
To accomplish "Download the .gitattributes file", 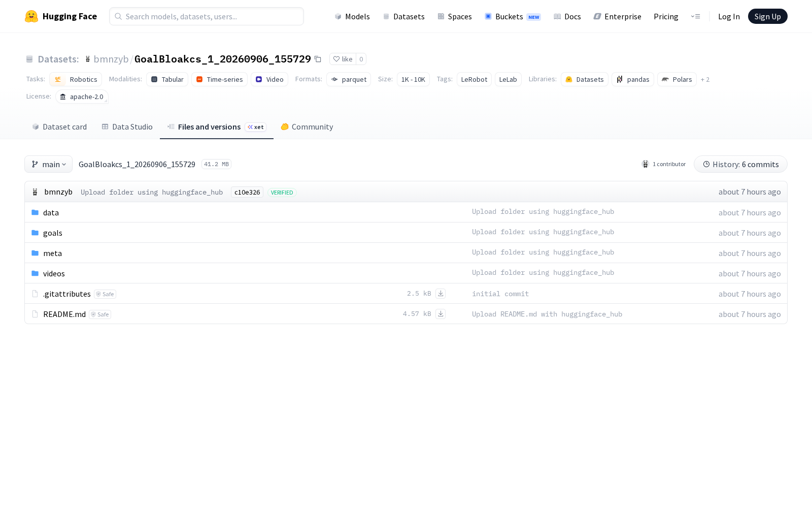I will (x=441, y=294).
